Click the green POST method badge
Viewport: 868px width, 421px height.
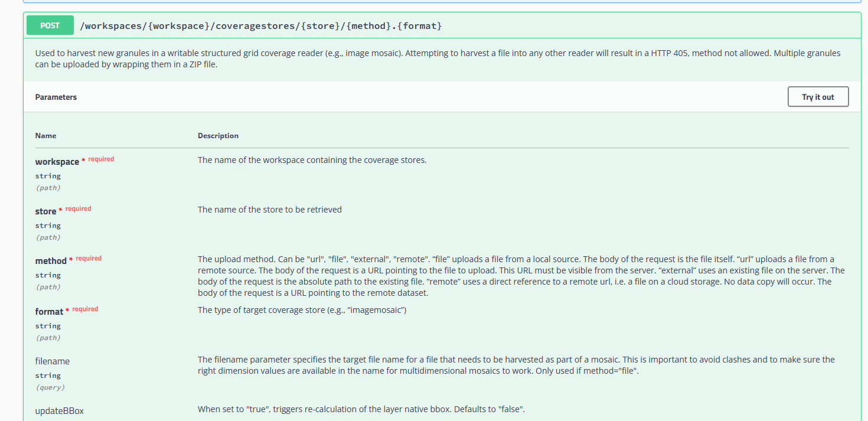(x=50, y=25)
